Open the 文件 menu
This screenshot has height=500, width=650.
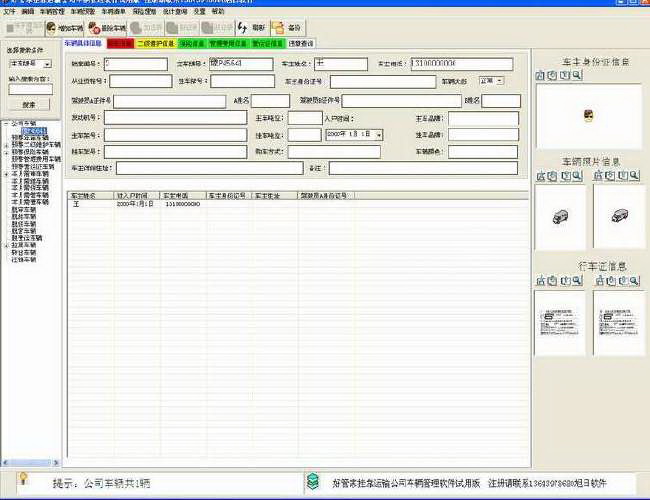tap(9, 12)
